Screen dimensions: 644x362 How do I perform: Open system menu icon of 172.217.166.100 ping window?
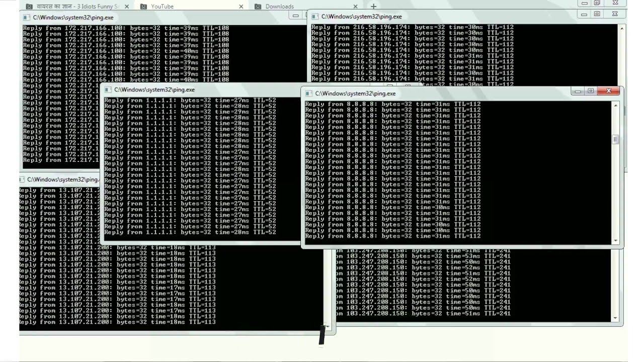26,18
